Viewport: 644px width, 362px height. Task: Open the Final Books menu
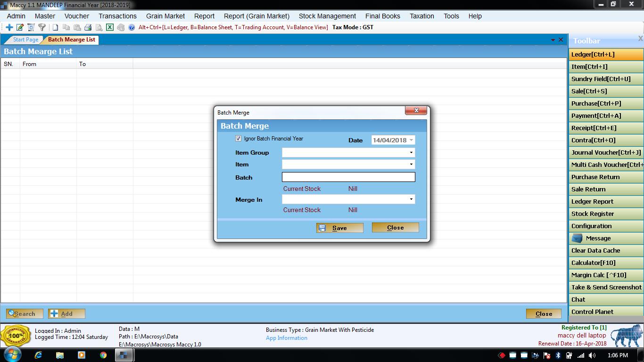click(x=383, y=16)
